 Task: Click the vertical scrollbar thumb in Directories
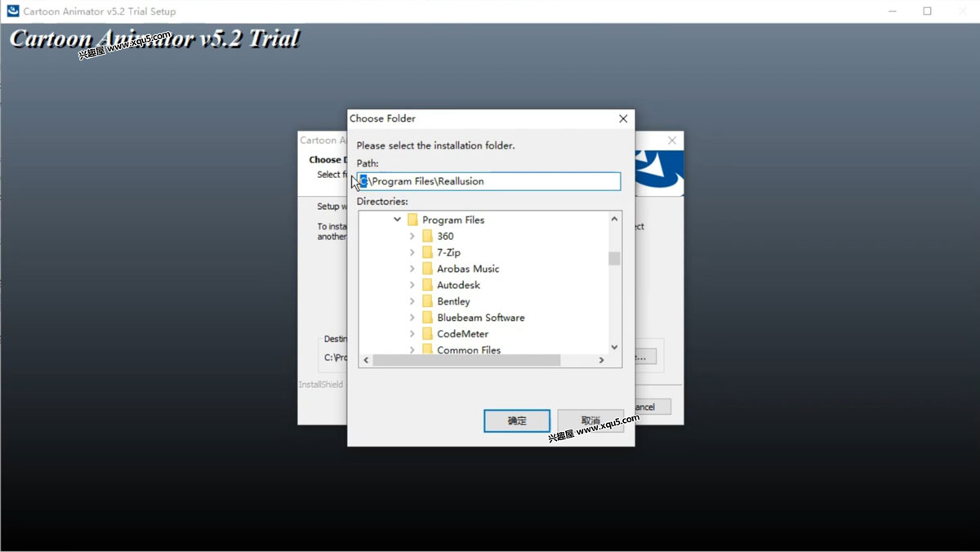(614, 259)
